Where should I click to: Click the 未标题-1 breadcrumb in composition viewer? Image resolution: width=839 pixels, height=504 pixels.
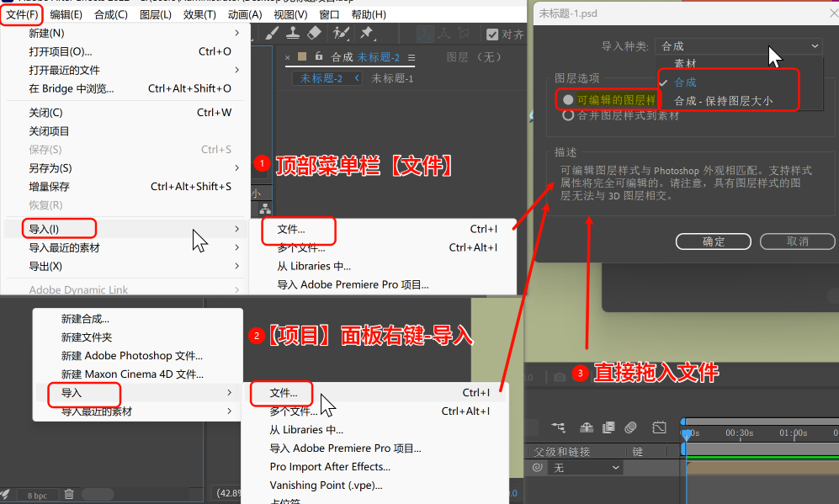[x=392, y=78]
